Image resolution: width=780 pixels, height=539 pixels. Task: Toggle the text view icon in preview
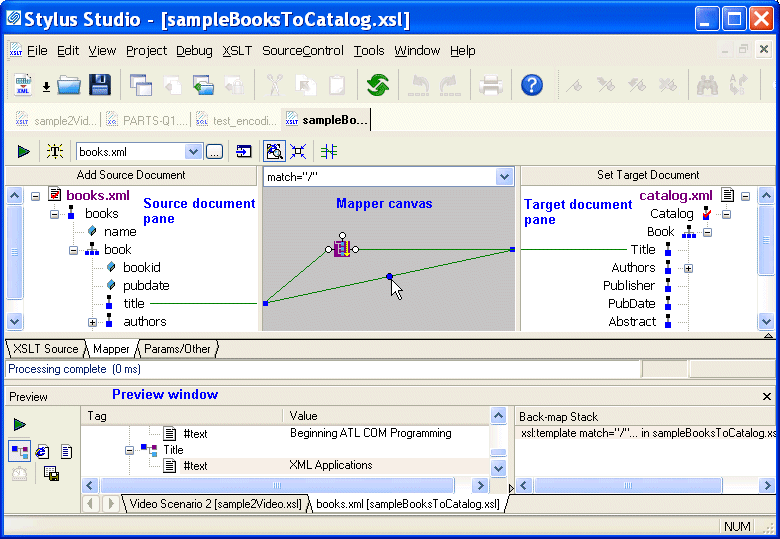click(67, 452)
